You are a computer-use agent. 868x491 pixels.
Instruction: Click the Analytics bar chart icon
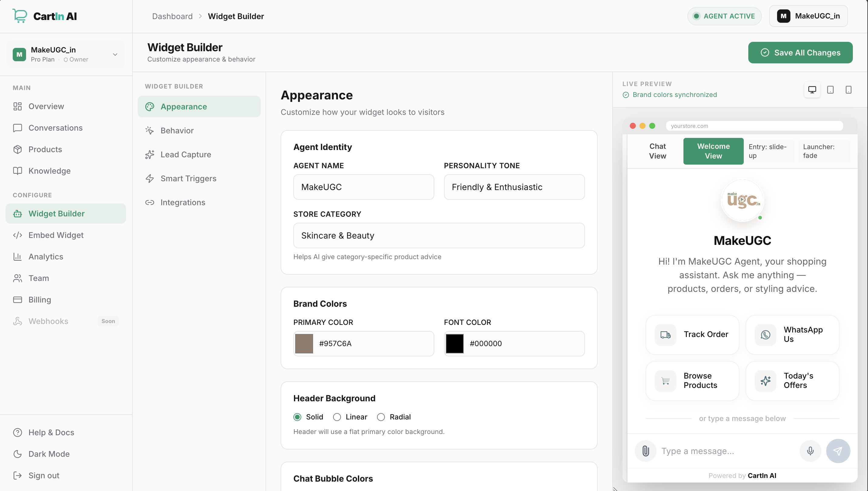click(18, 257)
